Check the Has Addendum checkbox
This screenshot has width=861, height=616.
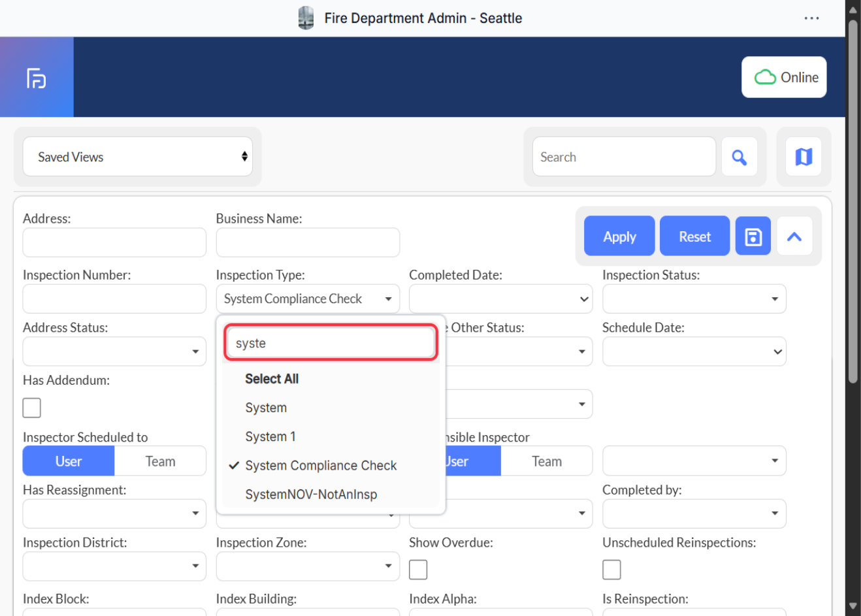pos(32,408)
